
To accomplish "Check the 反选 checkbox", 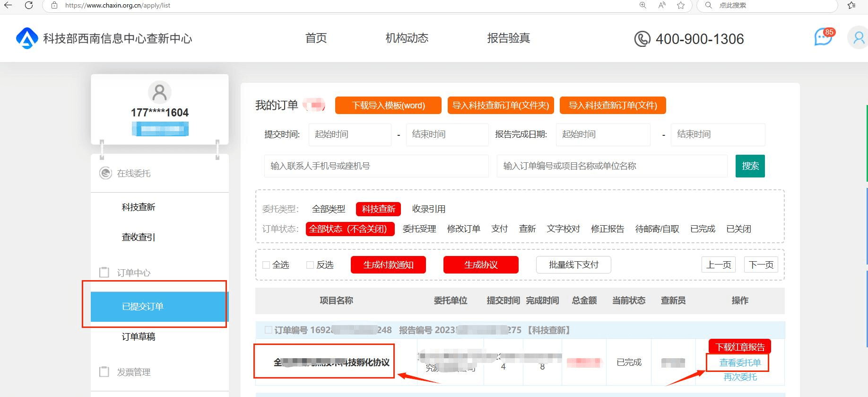I will 310,265.
